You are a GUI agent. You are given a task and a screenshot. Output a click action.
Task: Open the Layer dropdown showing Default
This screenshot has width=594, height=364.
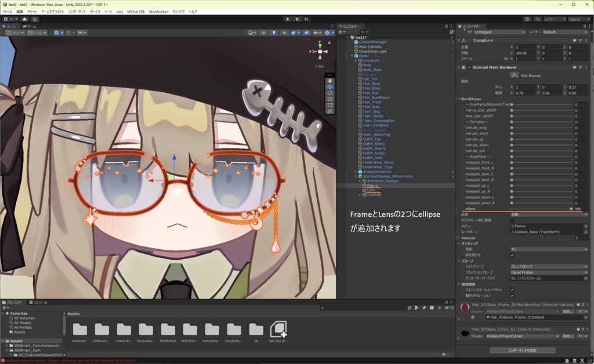coord(565,32)
